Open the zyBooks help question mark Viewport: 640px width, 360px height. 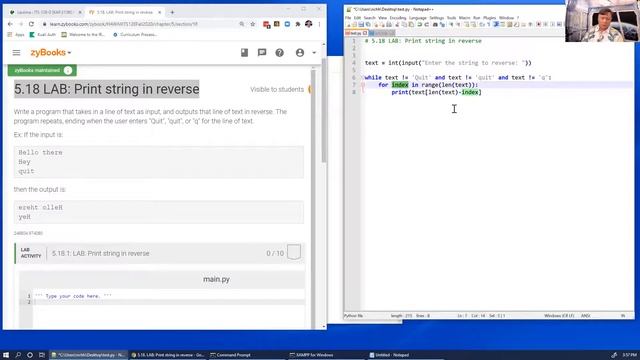click(x=280, y=53)
